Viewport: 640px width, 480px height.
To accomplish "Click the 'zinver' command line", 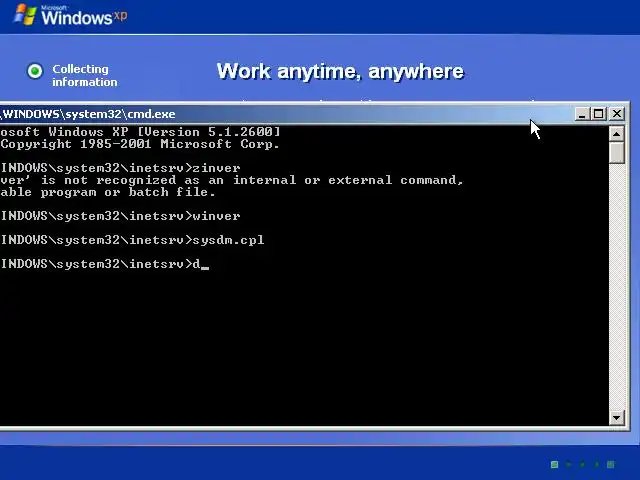I will [x=120, y=168].
